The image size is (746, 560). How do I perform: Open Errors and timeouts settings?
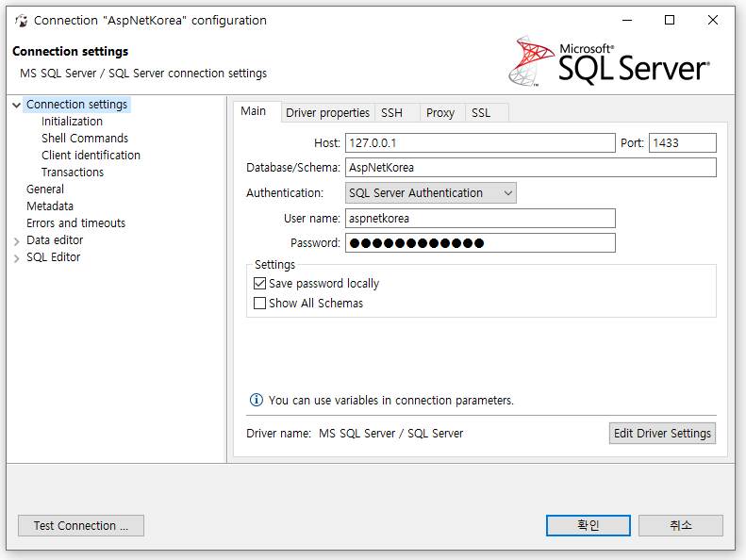point(75,223)
